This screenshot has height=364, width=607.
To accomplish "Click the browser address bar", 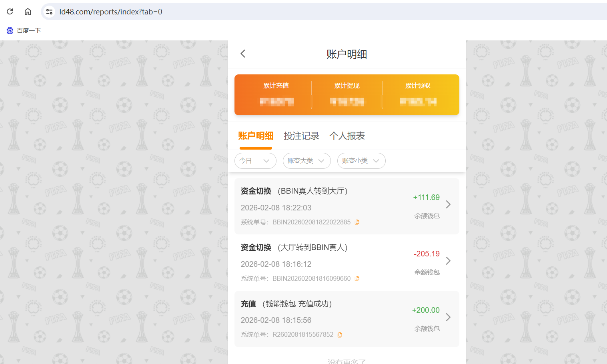I will click(160, 12).
